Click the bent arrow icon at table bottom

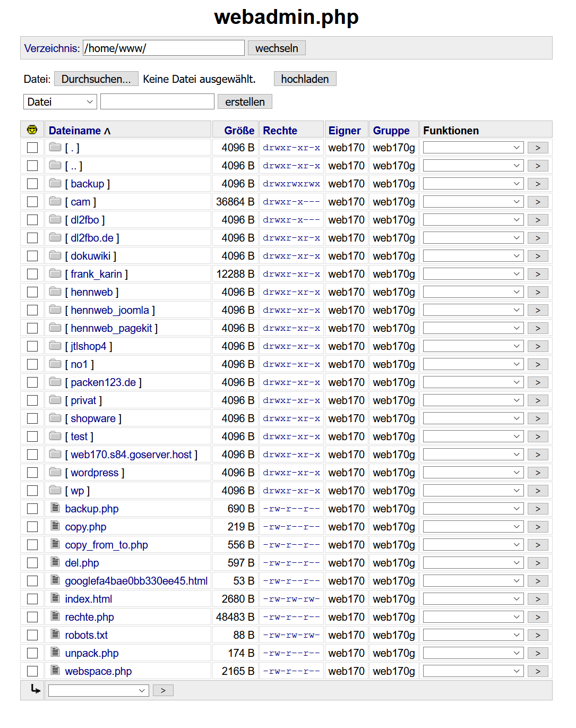click(35, 689)
